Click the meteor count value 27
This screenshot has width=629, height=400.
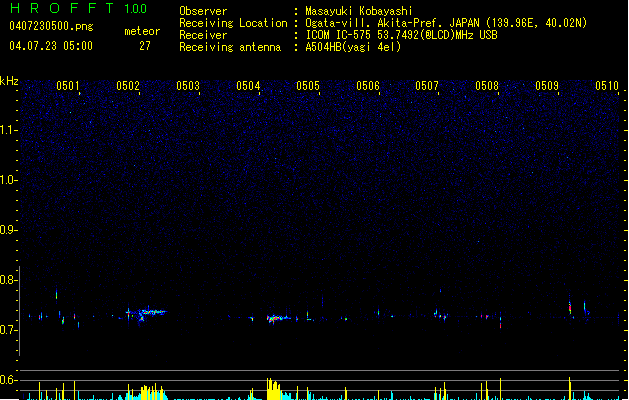point(145,46)
